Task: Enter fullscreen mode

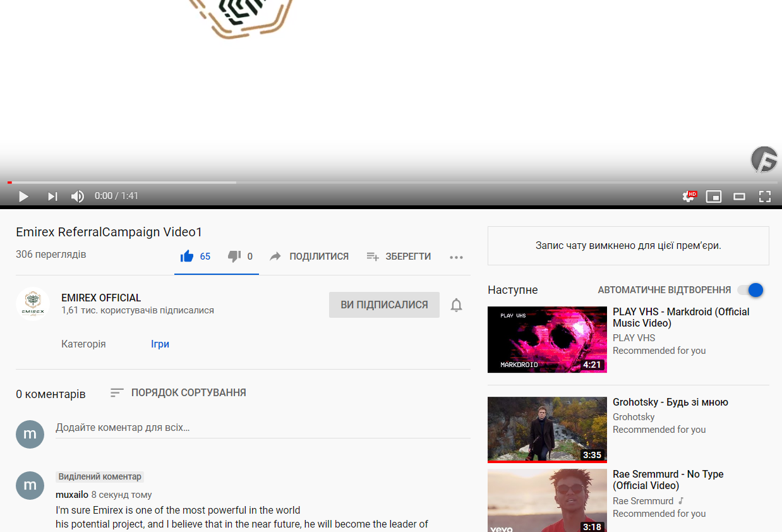Action: tap(765, 196)
